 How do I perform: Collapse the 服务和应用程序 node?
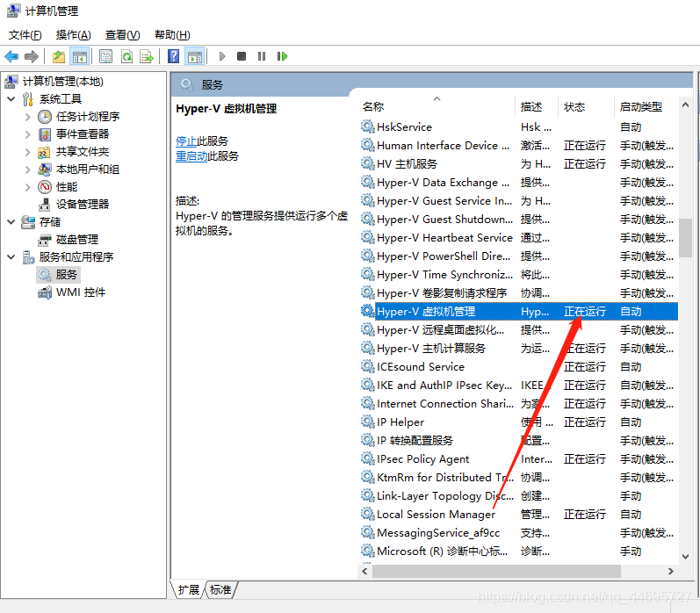(x=11, y=257)
